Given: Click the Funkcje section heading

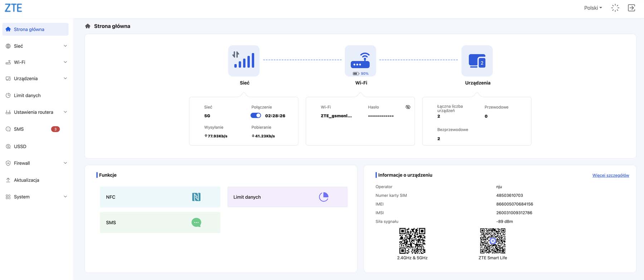Looking at the screenshot, I should pos(108,175).
